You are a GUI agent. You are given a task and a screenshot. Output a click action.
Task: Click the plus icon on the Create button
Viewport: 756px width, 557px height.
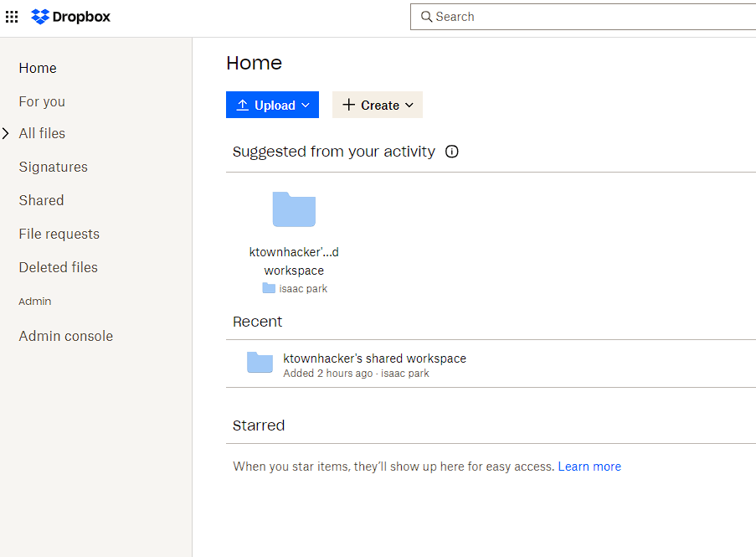click(349, 105)
